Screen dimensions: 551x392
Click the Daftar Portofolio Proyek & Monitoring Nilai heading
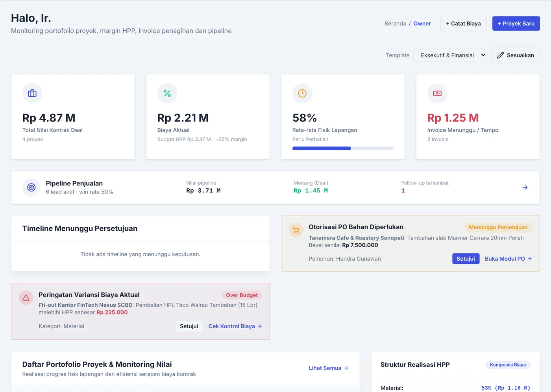(97, 364)
